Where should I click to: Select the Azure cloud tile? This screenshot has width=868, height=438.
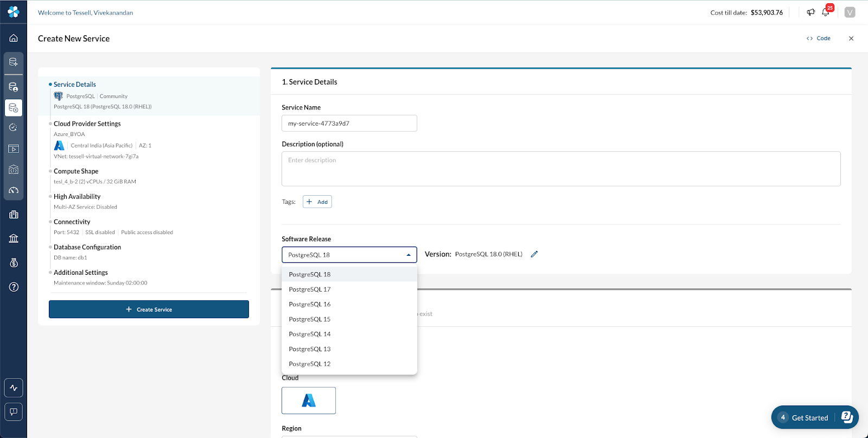click(x=309, y=401)
